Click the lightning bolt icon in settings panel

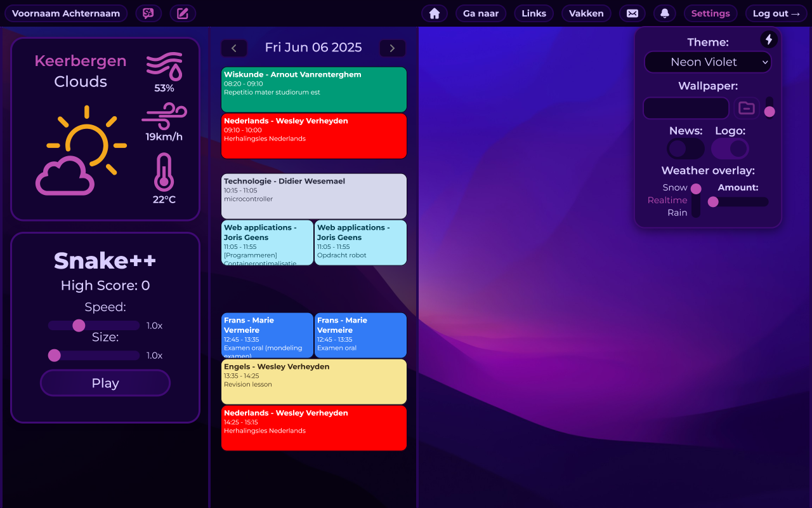click(x=769, y=39)
